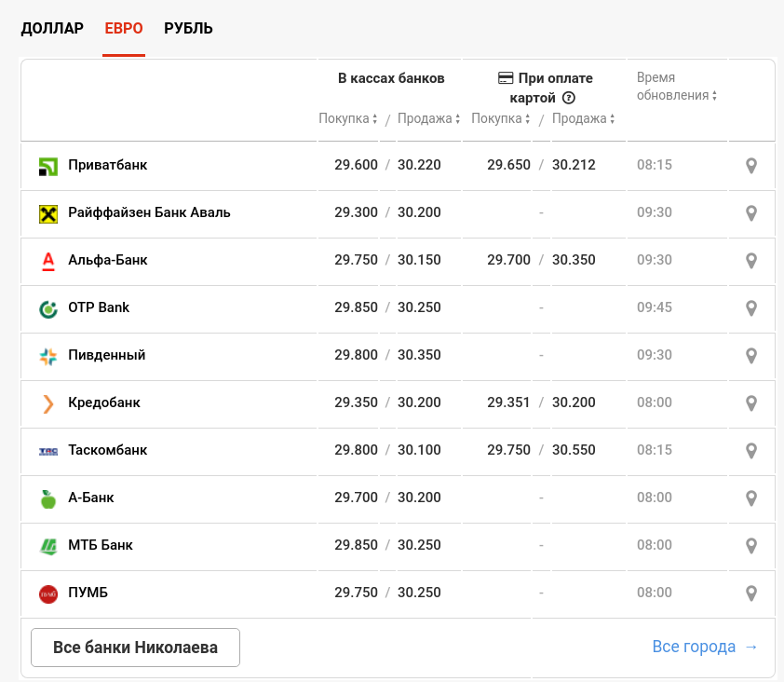Sort by cash desk Покупка rate
784x682 pixels.
(x=348, y=119)
